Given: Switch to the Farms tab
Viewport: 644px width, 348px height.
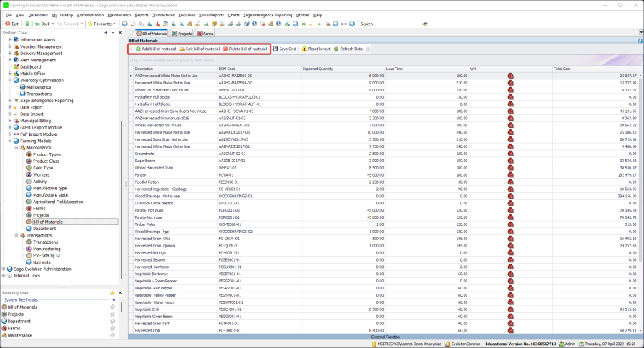Looking at the screenshot, I should point(205,33).
